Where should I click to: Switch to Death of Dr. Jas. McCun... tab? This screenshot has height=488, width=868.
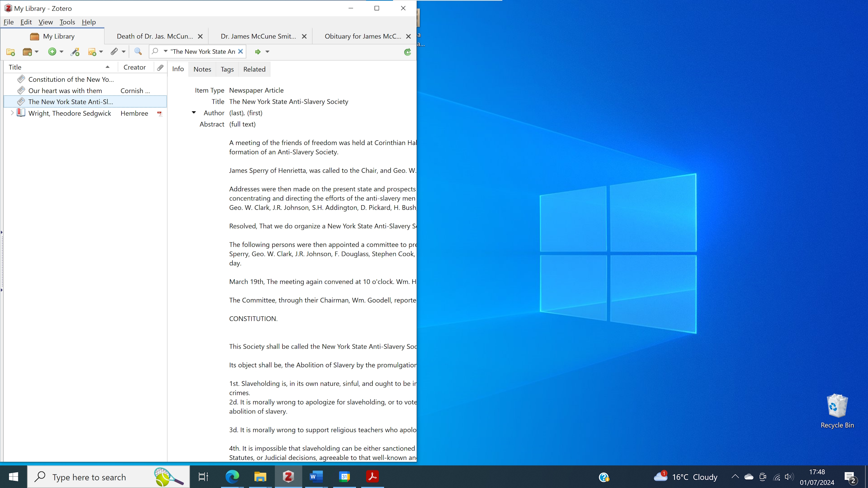pyautogui.click(x=155, y=36)
